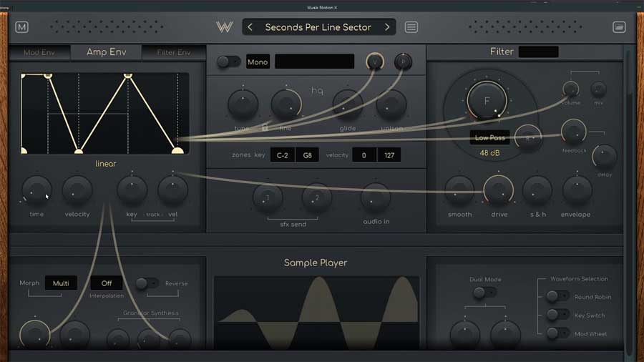Click the Wusik W logo
This screenshot has height=362, width=644.
click(x=224, y=27)
